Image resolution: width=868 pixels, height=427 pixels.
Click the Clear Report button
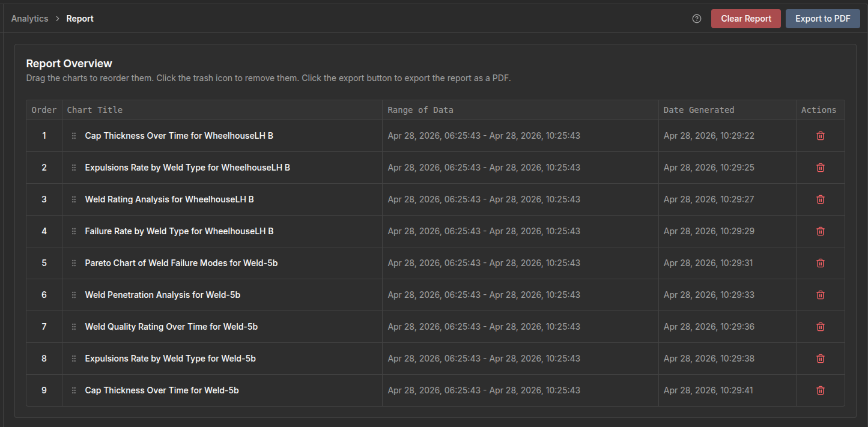[x=746, y=19]
